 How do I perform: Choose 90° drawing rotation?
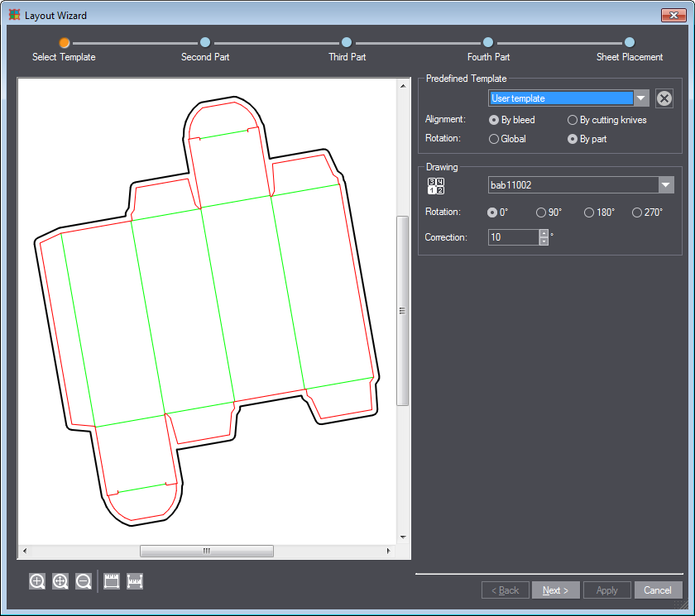541,212
